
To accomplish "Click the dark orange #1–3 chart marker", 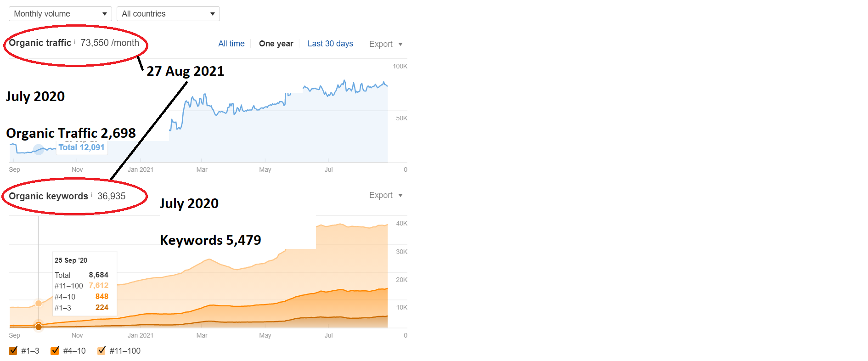I will (x=39, y=327).
